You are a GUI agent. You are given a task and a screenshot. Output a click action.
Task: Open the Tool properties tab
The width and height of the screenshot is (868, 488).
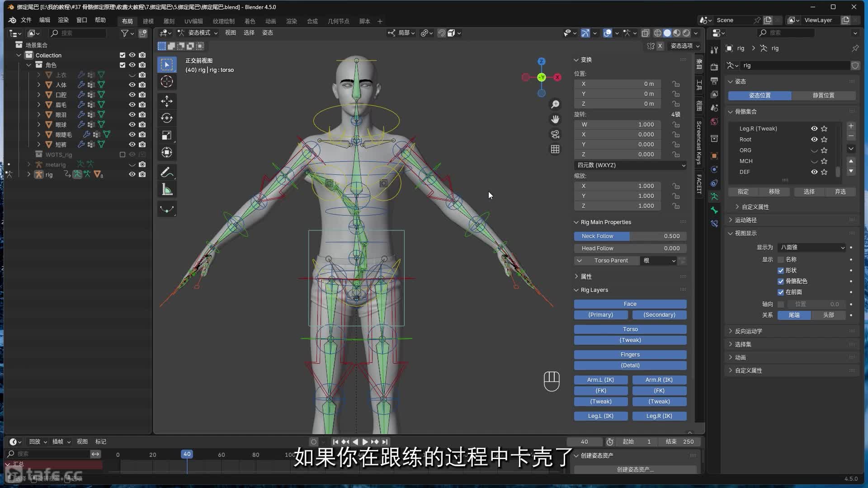tap(714, 50)
